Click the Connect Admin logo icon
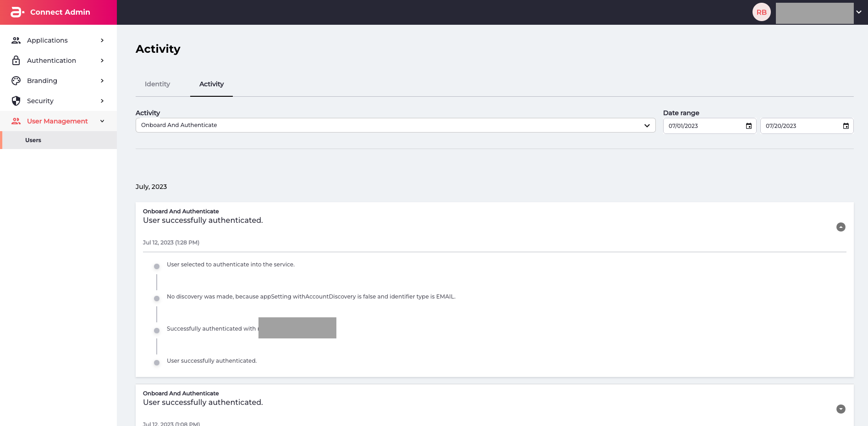Image resolution: width=868 pixels, height=426 pixels. coord(17,12)
